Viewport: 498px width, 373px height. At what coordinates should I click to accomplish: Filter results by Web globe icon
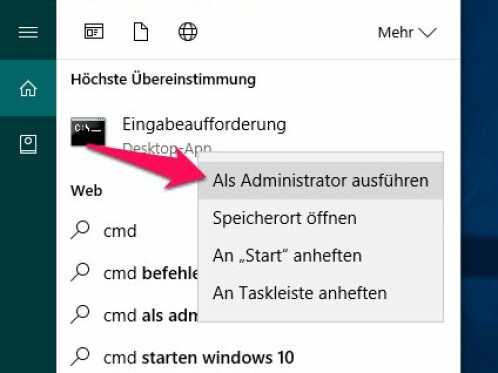188,32
